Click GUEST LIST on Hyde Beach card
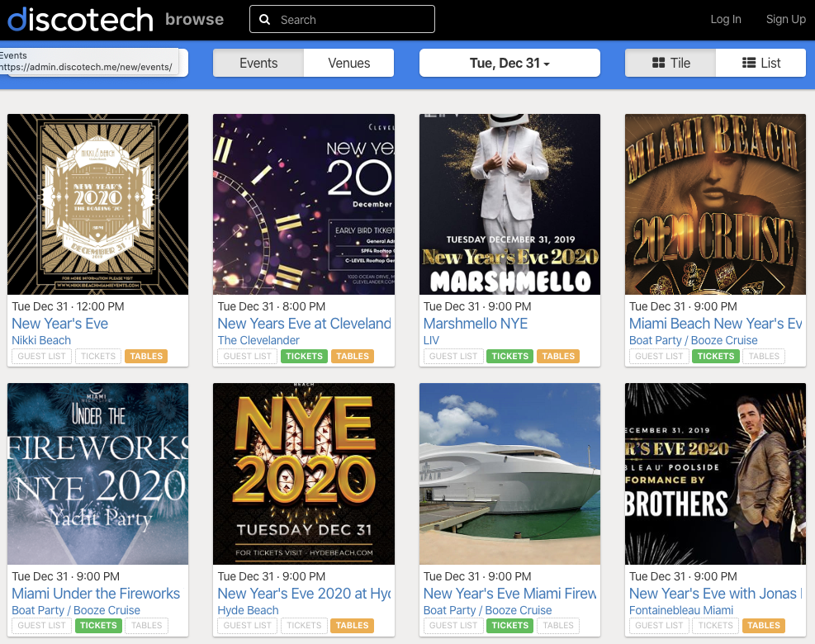Image resolution: width=815 pixels, height=644 pixels. point(248,625)
